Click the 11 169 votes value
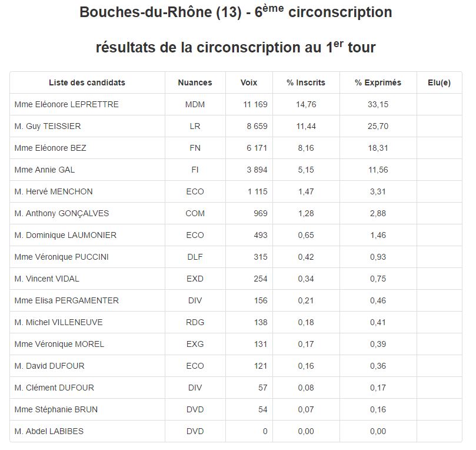 click(255, 104)
